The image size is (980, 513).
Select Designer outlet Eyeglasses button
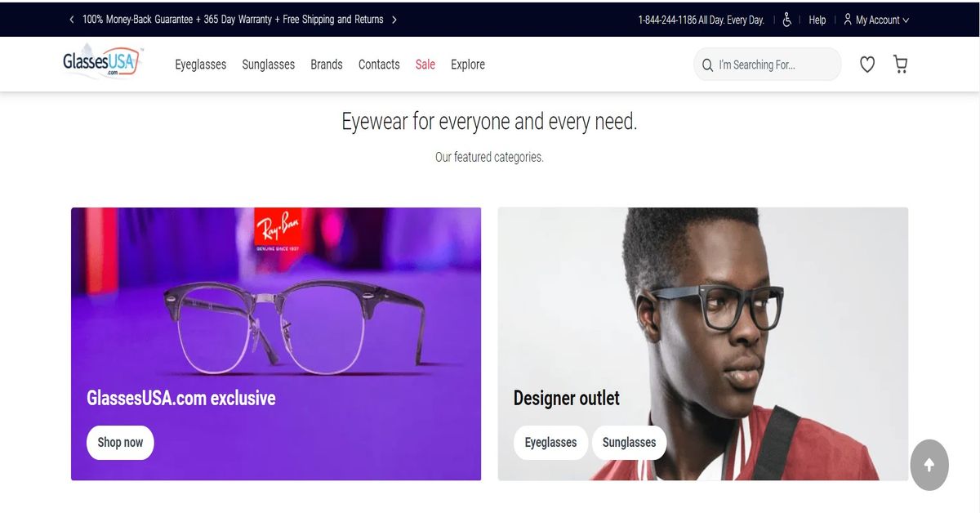coord(550,443)
